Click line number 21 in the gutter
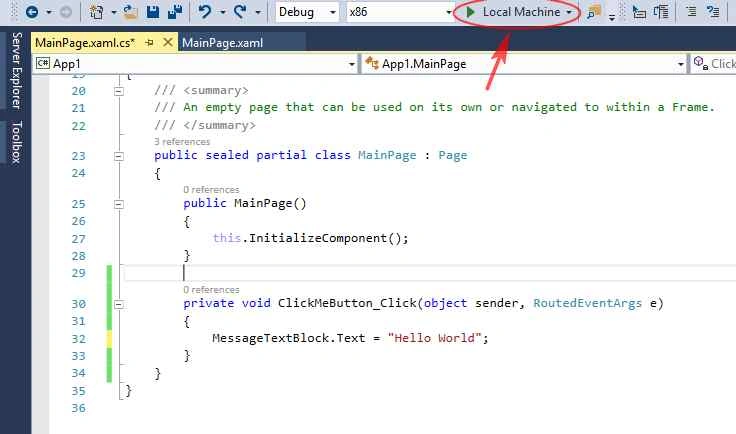Viewport: 736px width, 434px height. click(x=78, y=108)
